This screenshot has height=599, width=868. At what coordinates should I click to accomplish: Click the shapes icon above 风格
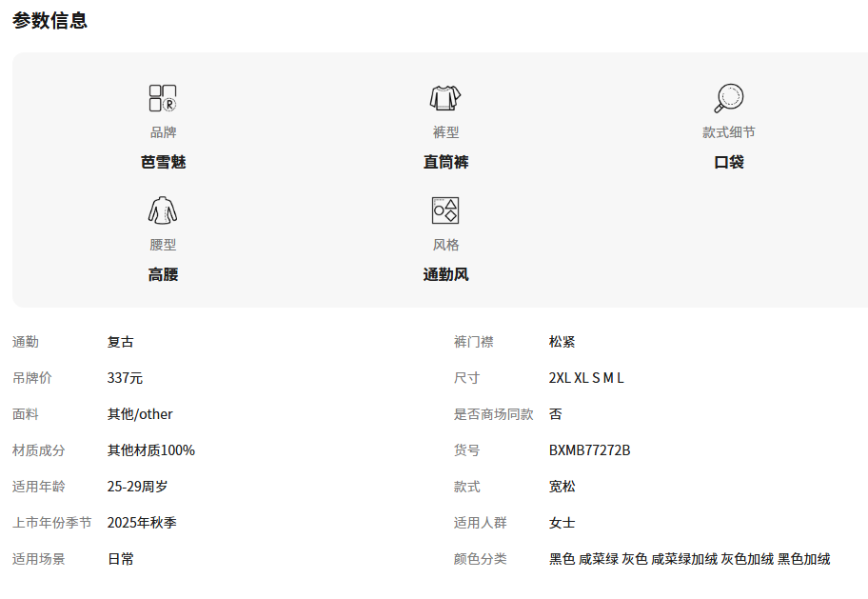445,210
